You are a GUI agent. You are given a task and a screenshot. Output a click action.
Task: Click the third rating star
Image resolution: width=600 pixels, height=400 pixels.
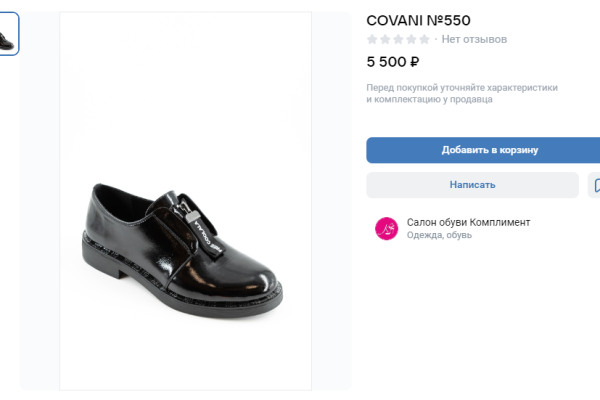pyautogui.click(x=398, y=40)
